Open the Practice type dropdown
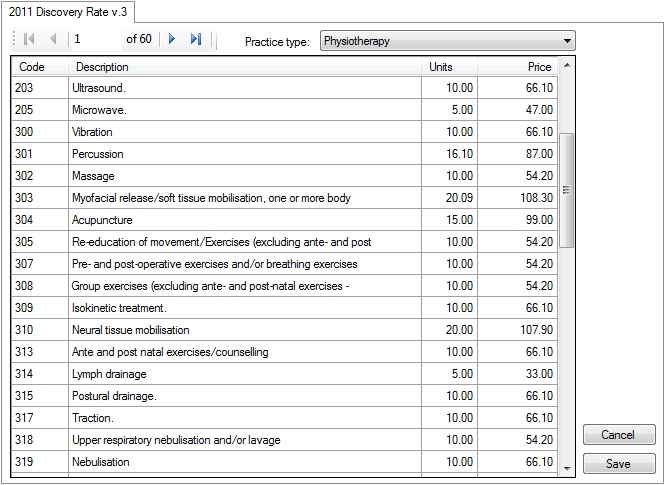This screenshot has width=665, height=485. click(x=447, y=41)
